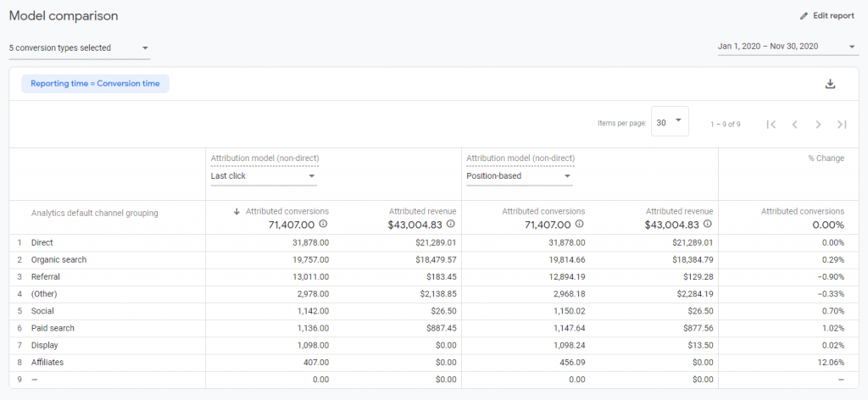Jump to last page of results

pos(842,125)
